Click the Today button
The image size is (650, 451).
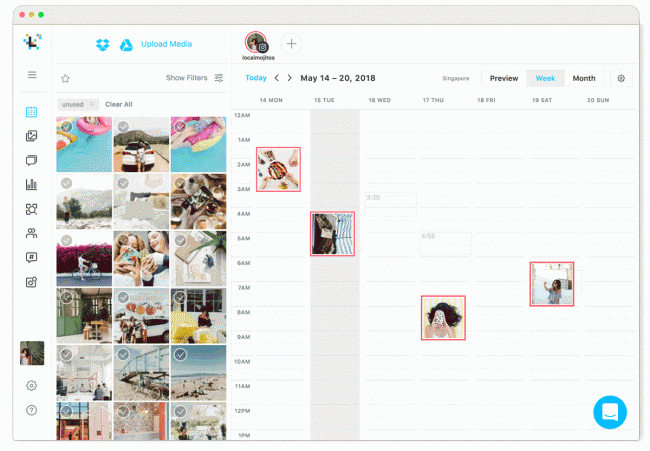pos(256,78)
